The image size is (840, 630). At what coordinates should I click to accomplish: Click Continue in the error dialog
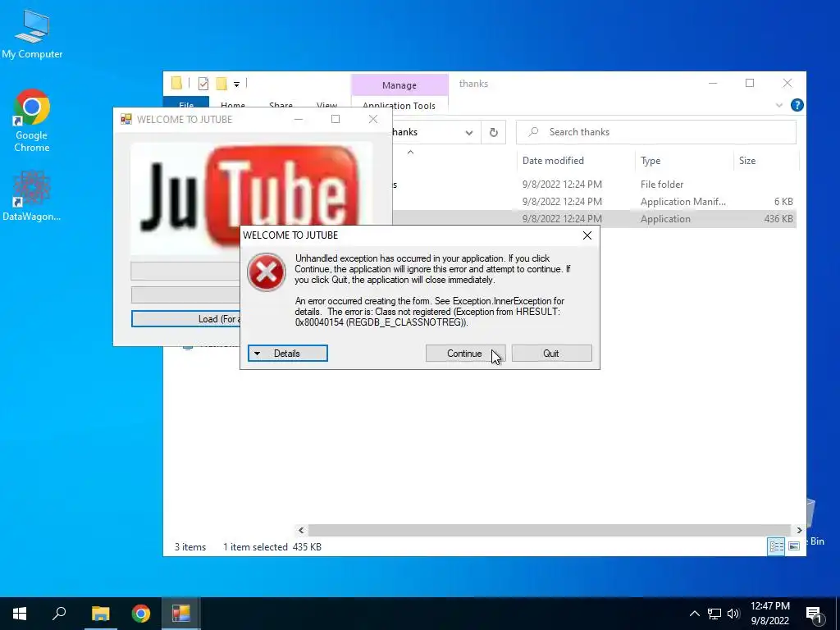[x=465, y=353]
